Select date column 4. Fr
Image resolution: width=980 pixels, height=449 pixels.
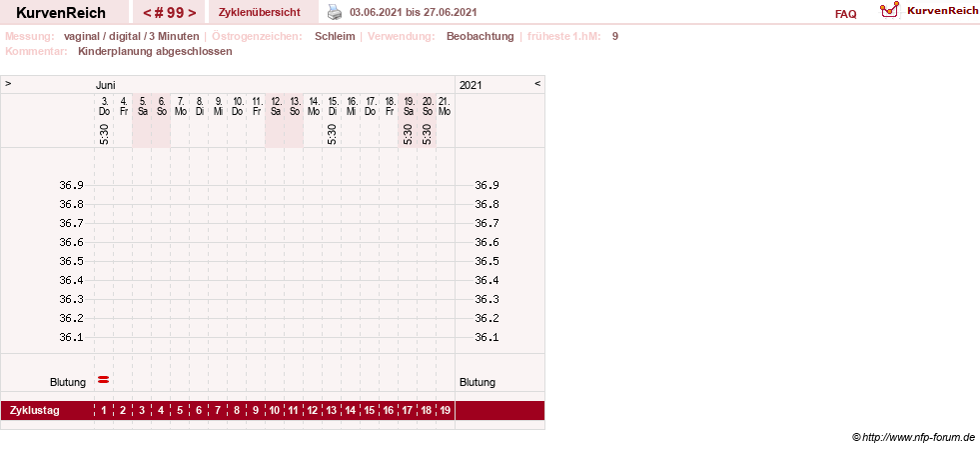123,106
